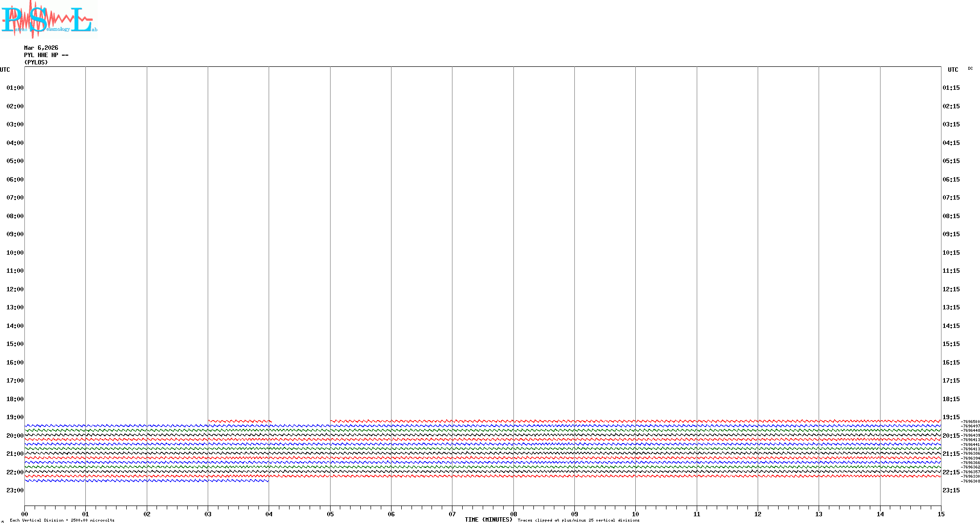Click the DC column header at top right
Viewport: 980px width, 527px height.
tap(970, 68)
